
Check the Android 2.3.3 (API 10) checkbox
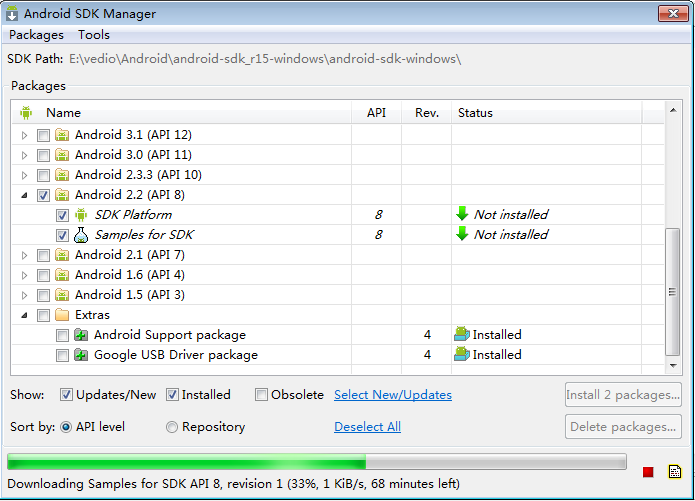(43, 175)
